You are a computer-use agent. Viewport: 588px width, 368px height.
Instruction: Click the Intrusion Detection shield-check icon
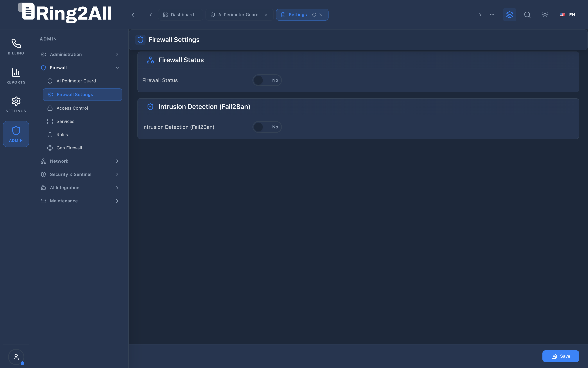click(150, 107)
